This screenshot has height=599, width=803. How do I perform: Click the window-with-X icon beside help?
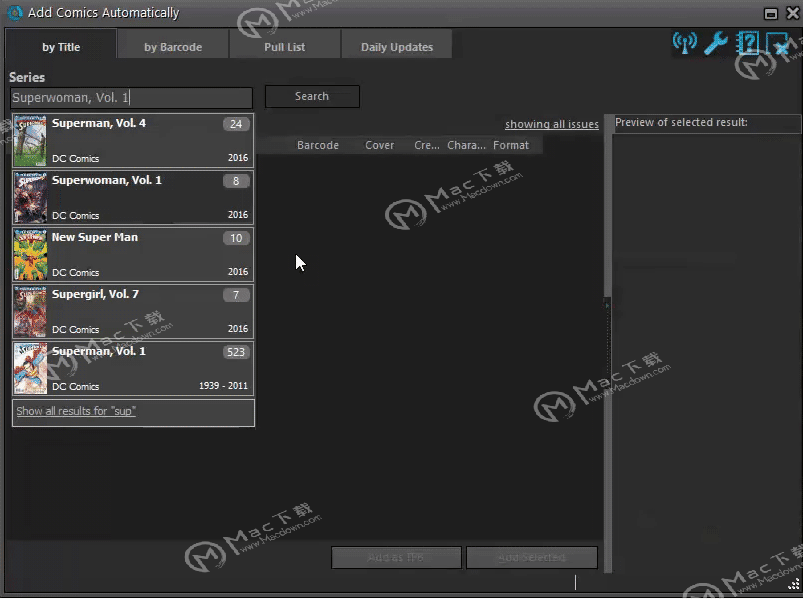pyautogui.click(x=777, y=44)
